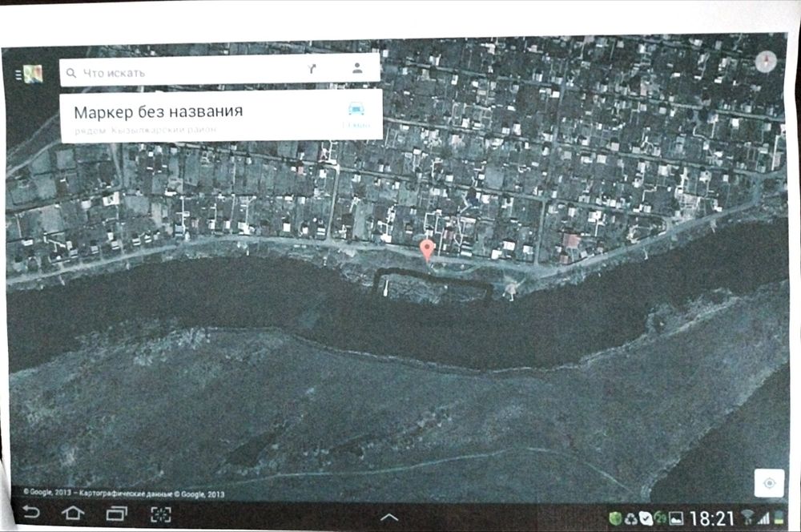Open the Recent apps button

click(116, 513)
